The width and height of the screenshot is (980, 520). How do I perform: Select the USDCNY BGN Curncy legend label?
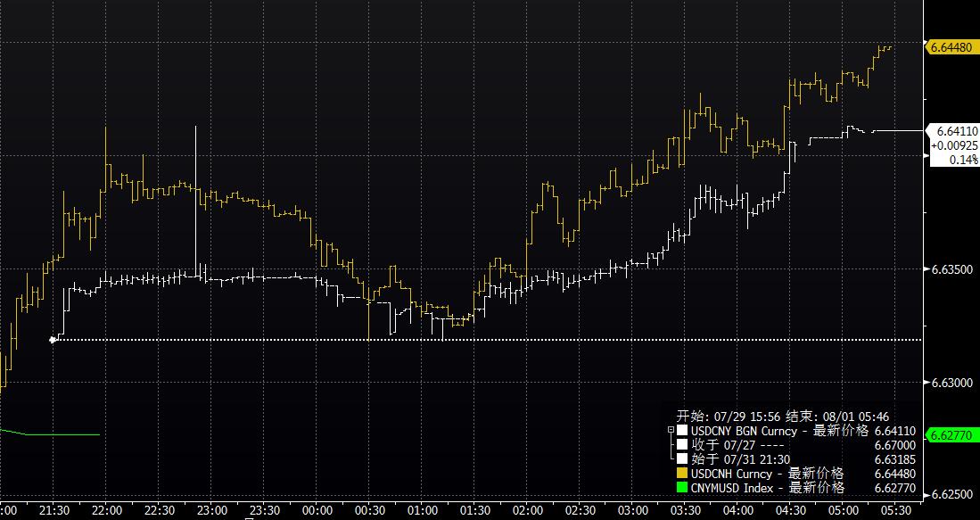click(749, 431)
